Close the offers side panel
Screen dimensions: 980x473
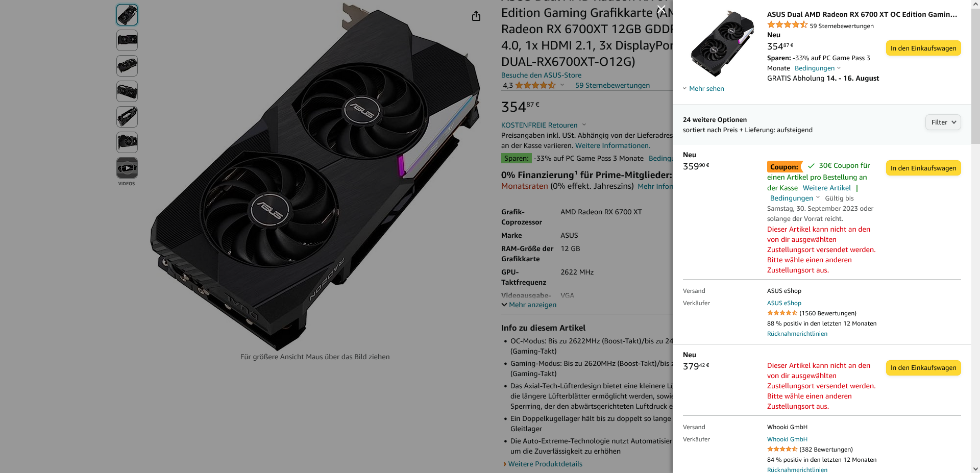click(661, 9)
